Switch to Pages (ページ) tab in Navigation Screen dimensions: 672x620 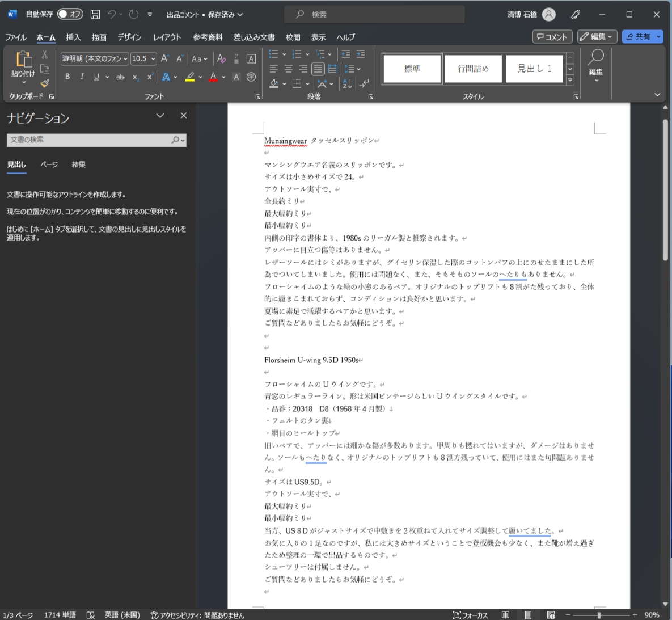[x=49, y=165]
